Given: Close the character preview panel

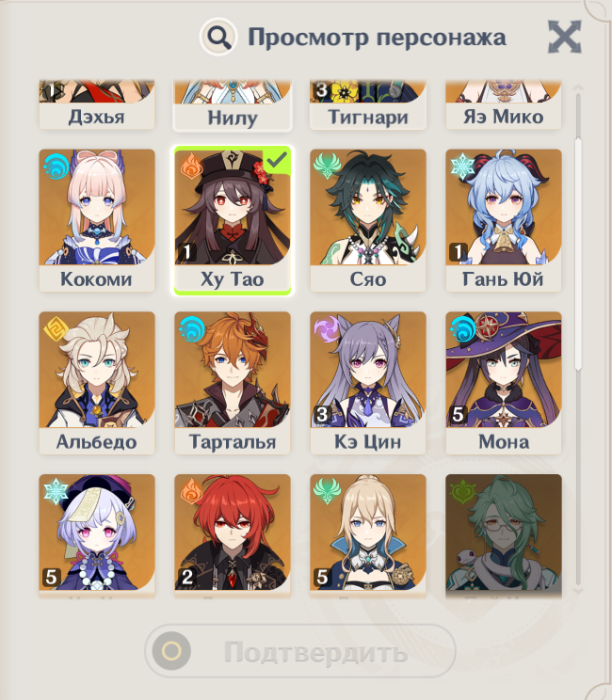Looking at the screenshot, I should point(565,37).
